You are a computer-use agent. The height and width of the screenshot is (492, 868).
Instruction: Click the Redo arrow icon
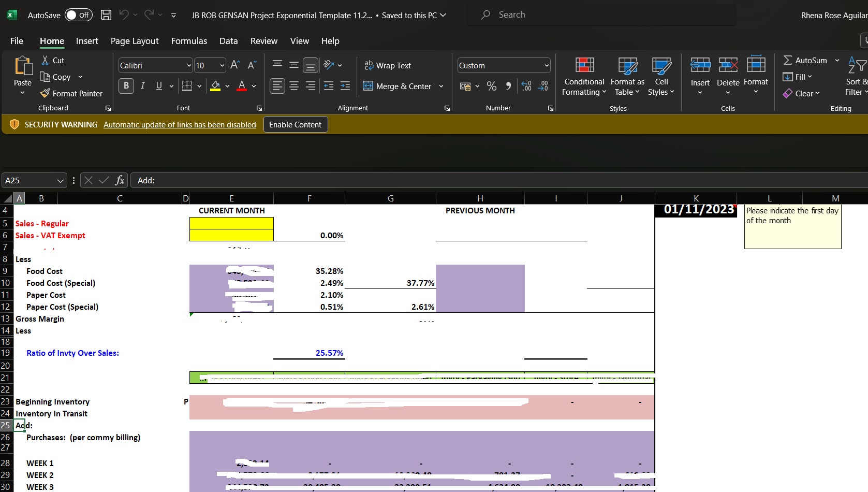click(x=149, y=15)
